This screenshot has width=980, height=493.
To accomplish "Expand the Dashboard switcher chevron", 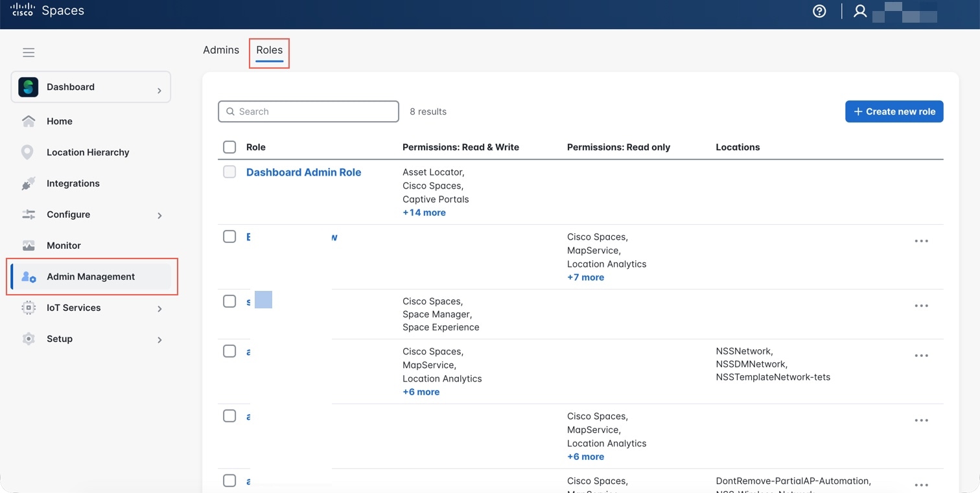I will pyautogui.click(x=159, y=91).
